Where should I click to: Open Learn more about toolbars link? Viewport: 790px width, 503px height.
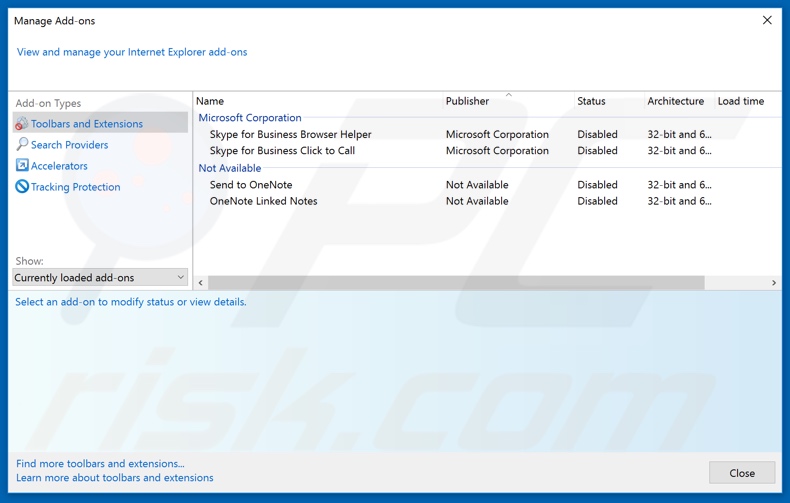[114, 478]
